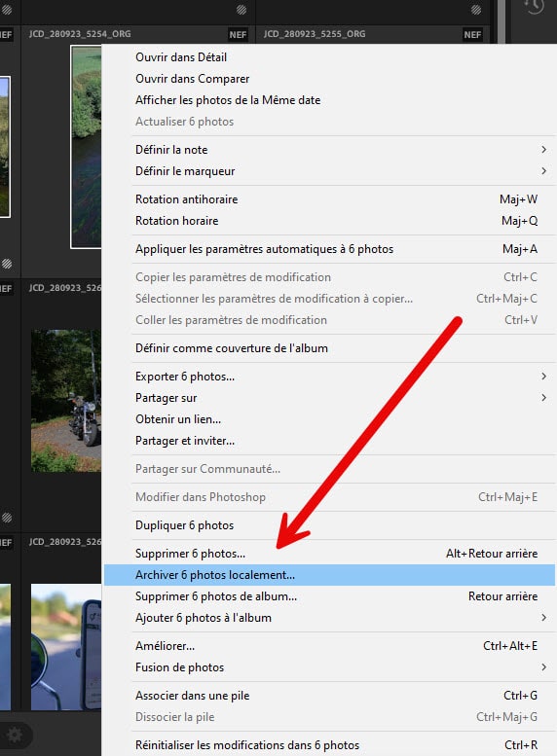Open the Partager sur submenu arrow

coord(543,397)
